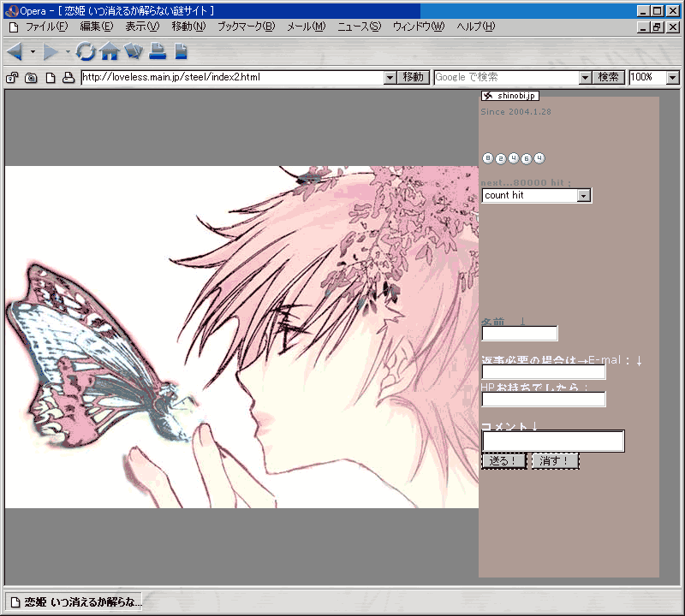This screenshot has height=616, width=685.
Task: Go back with the Back arrow
Action: [15, 51]
